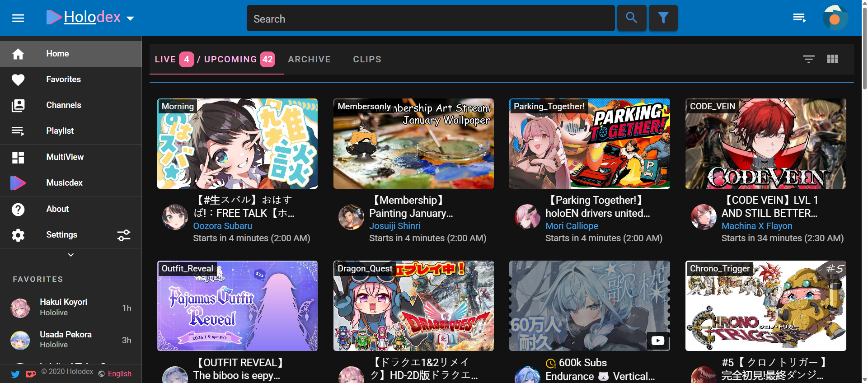Click the Morning topic tag
868x383 pixels.
tap(178, 106)
